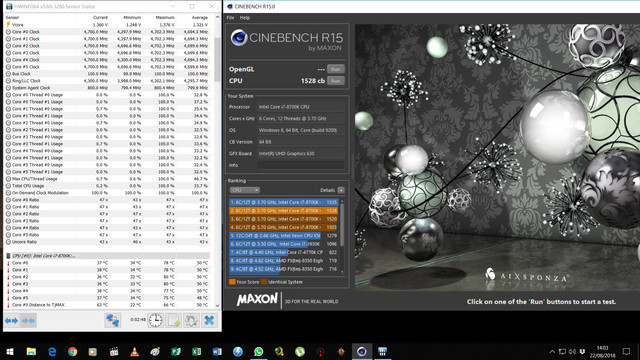
Task: Click the Maximum column header in HWiNFO
Action: (x=165, y=18)
